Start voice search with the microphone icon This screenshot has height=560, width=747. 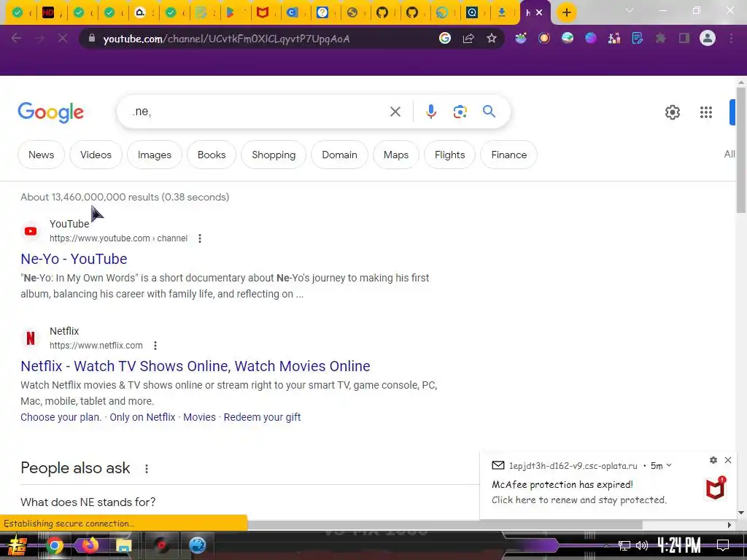(x=430, y=112)
